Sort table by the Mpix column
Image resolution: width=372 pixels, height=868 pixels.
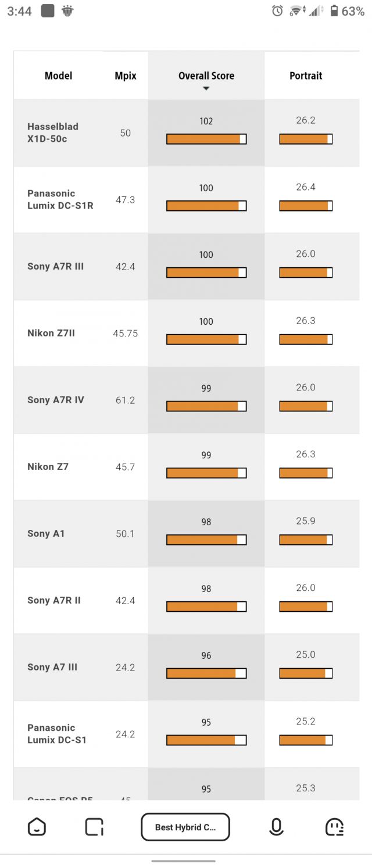[x=126, y=76]
